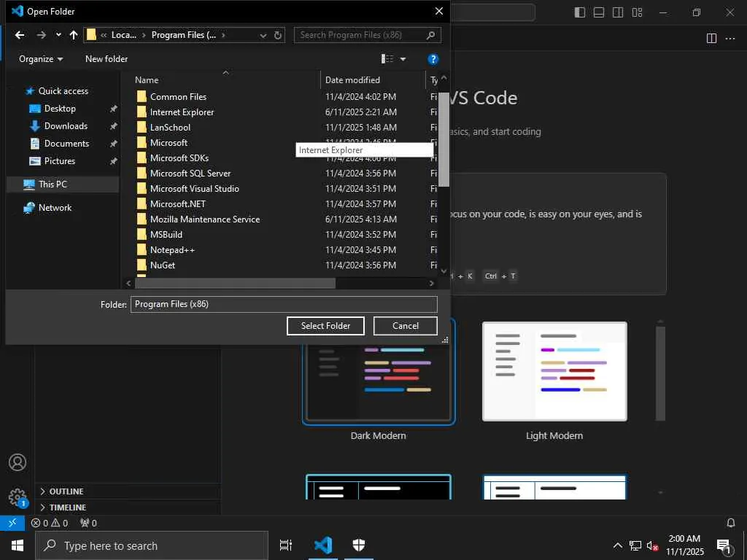Create a New folder
The width and height of the screenshot is (747, 560).
107,59
